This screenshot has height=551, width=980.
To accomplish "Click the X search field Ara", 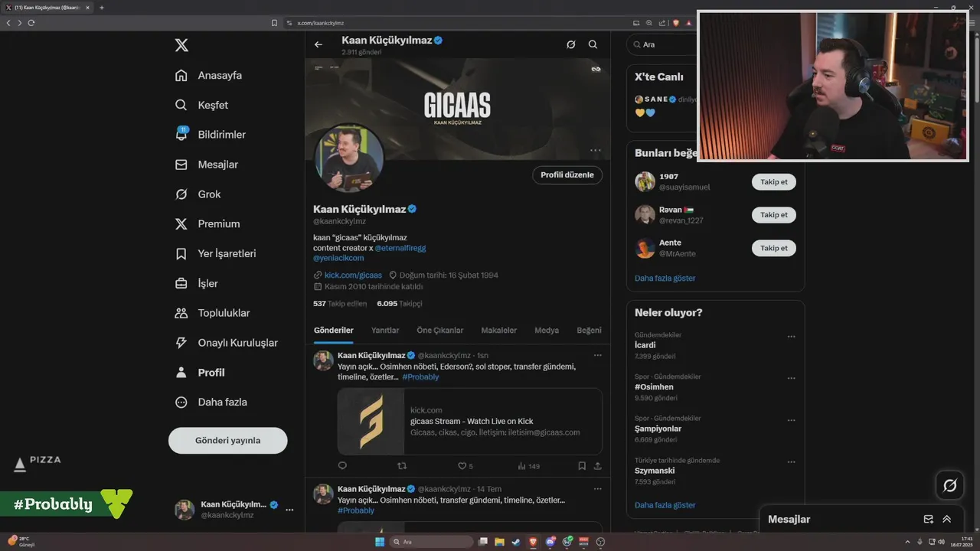I will 660,44.
